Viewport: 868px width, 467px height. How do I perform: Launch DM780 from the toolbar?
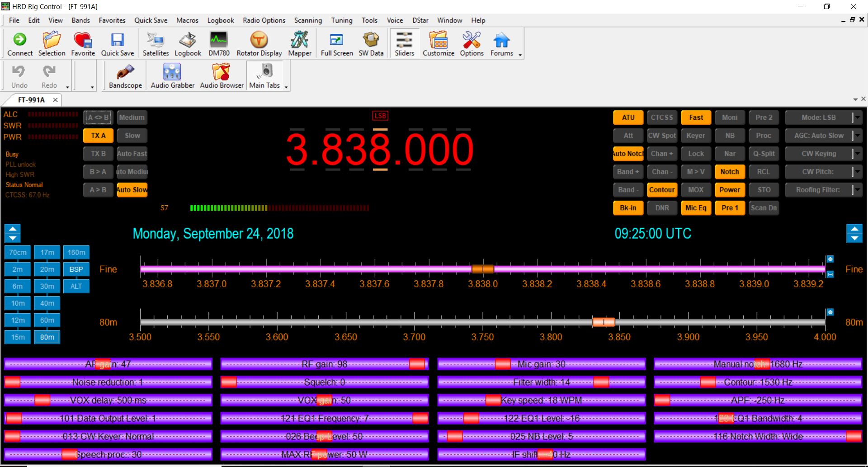coord(219,44)
